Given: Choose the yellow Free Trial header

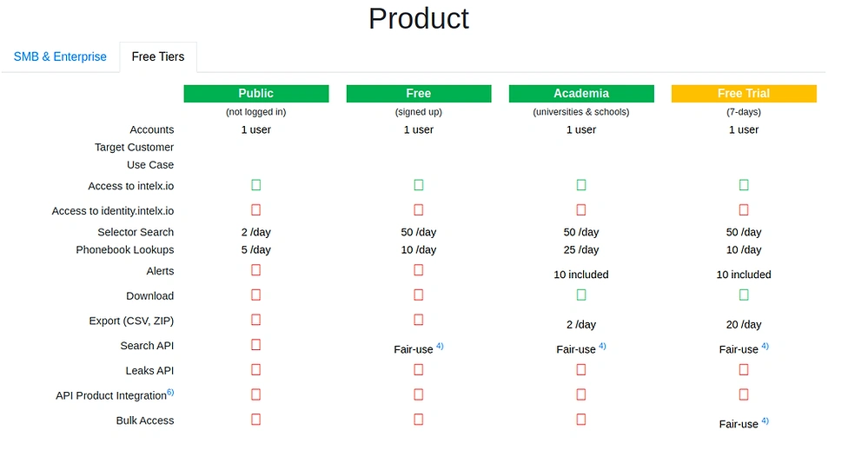Looking at the screenshot, I should click(743, 94).
